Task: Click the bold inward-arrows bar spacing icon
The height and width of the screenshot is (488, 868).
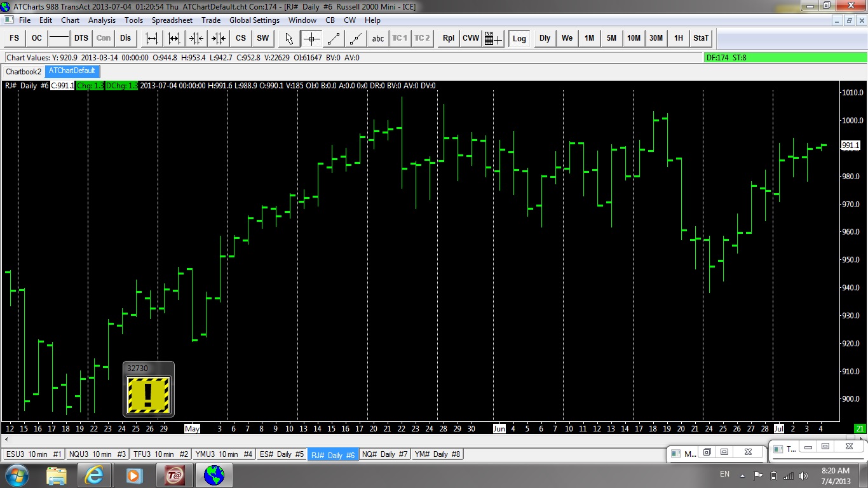Action: [219, 38]
